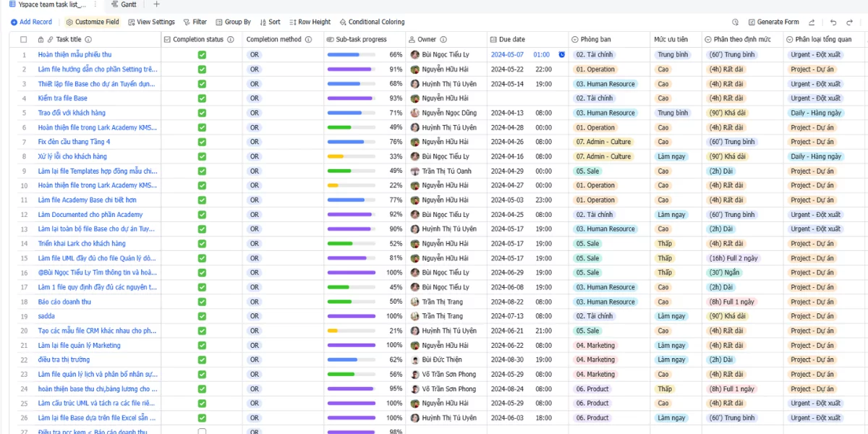Click the Row Height icon
This screenshot has height=434, width=868.
tap(293, 22)
